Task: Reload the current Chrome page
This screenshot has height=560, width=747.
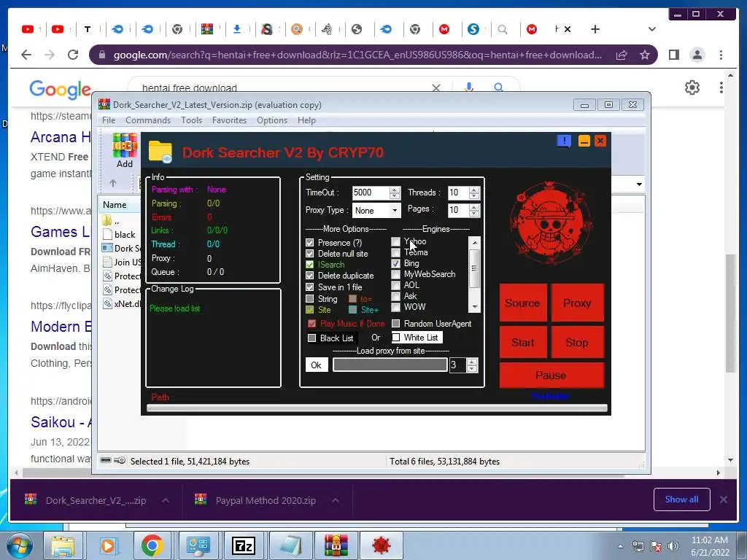Action: pos(73,55)
